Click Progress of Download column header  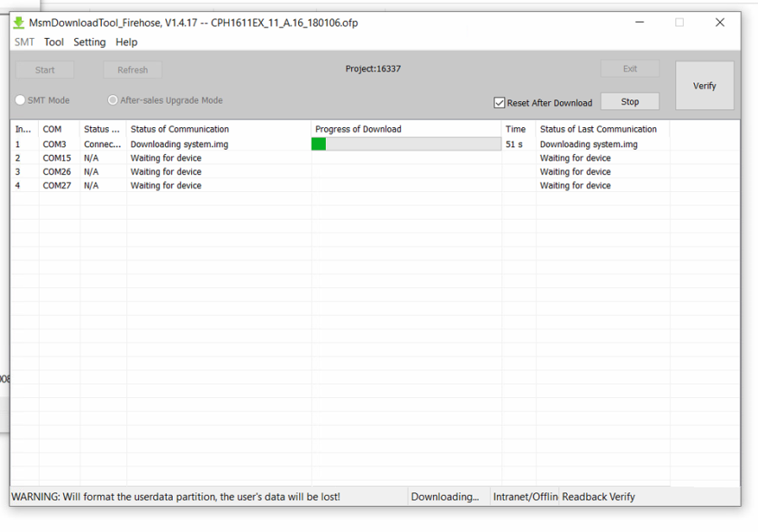point(407,129)
